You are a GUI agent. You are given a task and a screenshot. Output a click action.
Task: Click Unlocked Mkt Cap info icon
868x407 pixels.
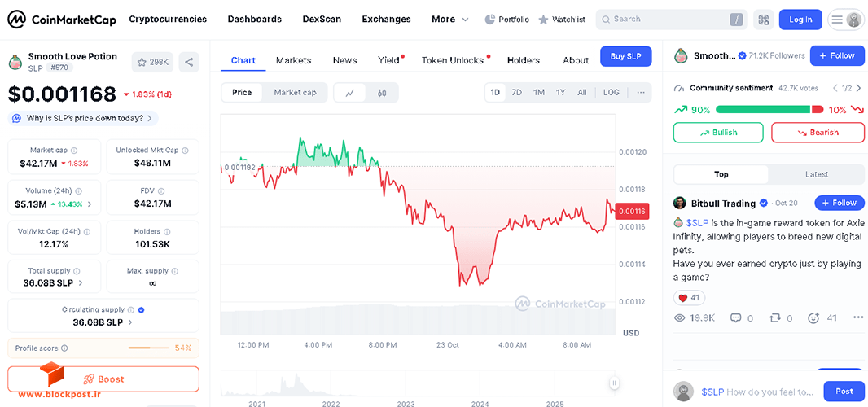(186, 150)
